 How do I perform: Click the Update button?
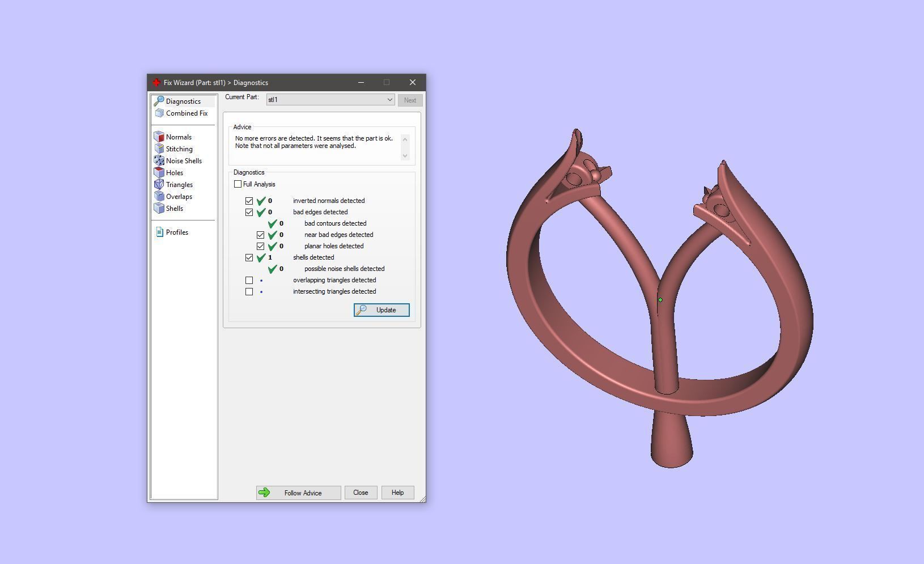[x=382, y=310]
